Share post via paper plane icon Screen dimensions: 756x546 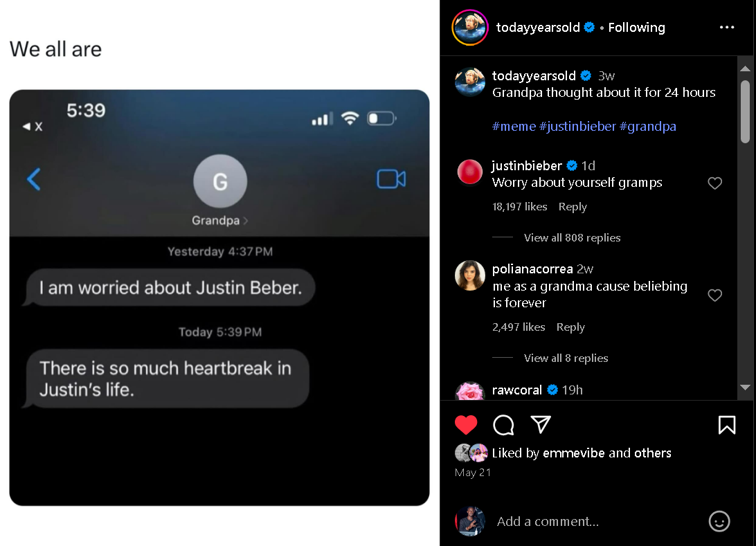point(541,425)
